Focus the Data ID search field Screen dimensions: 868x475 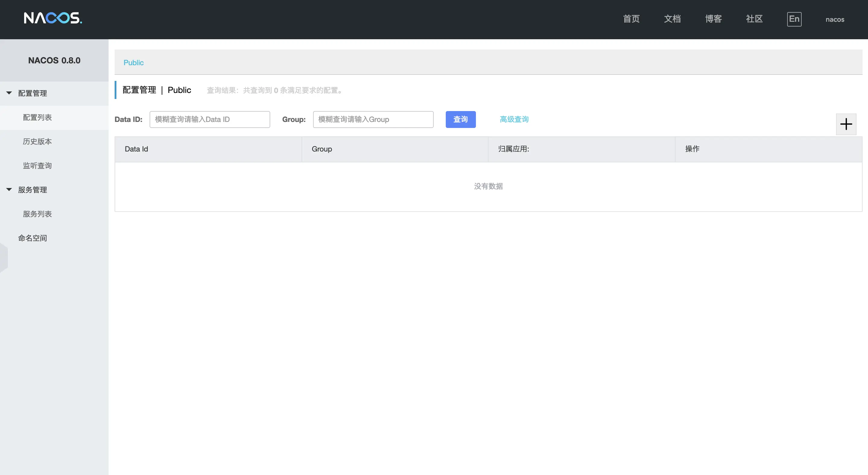pos(210,119)
